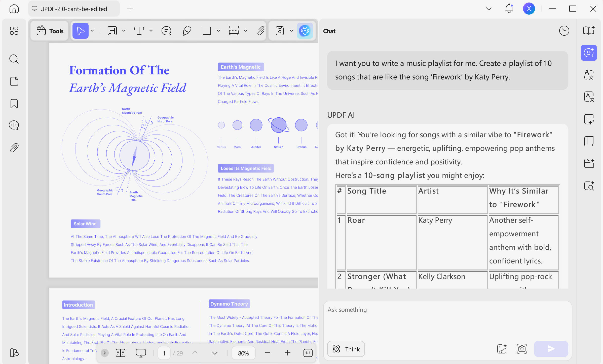This screenshot has width=603, height=364.
Task: Click the Solar Wind heading label
Action: 85,224
